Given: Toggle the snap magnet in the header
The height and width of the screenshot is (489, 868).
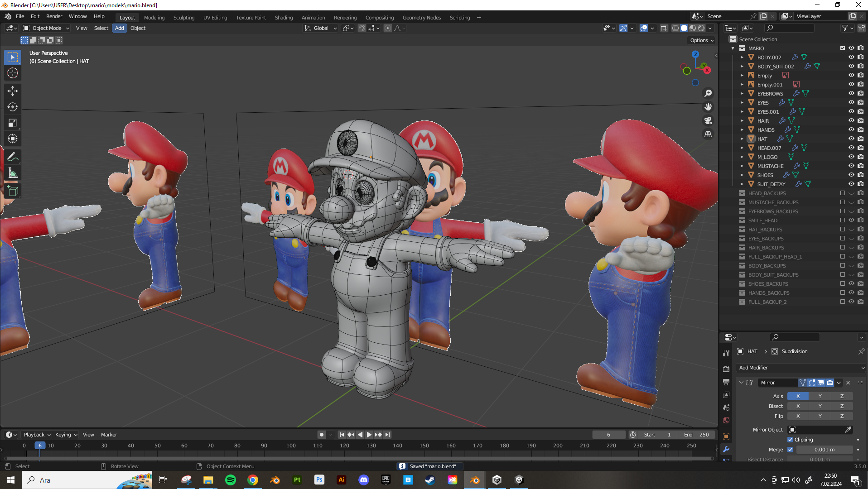Looking at the screenshot, I should pos(362,28).
